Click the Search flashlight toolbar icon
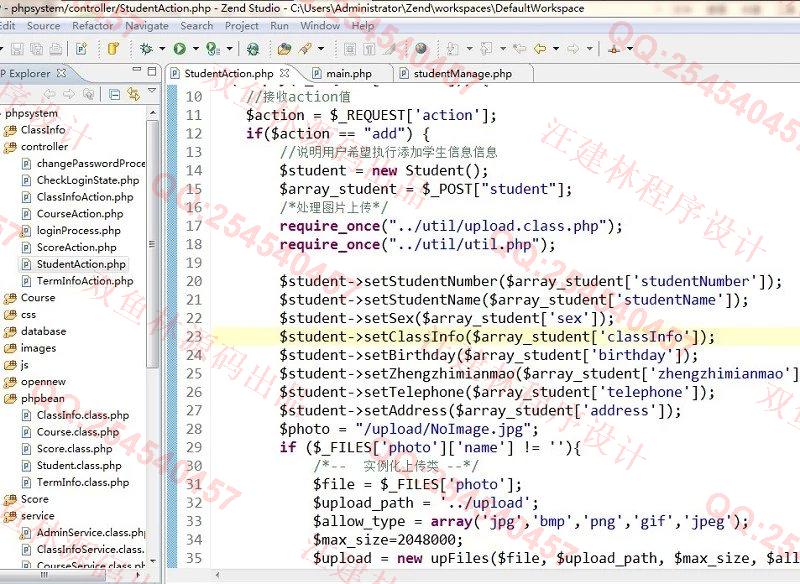The height and width of the screenshot is (584, 800). 306,49
